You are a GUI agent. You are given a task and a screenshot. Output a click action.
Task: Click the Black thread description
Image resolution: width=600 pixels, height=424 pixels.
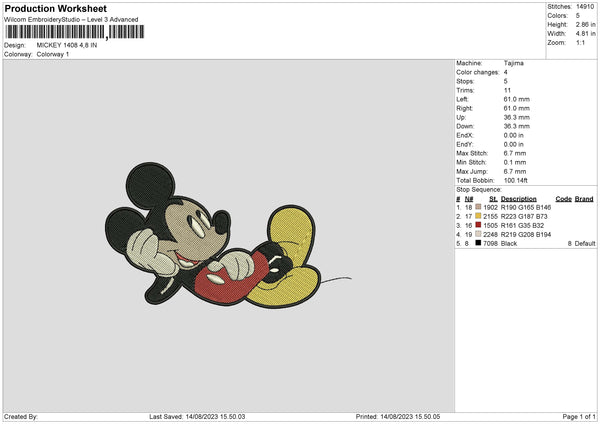pyautogui.click(x=509, y=243)
